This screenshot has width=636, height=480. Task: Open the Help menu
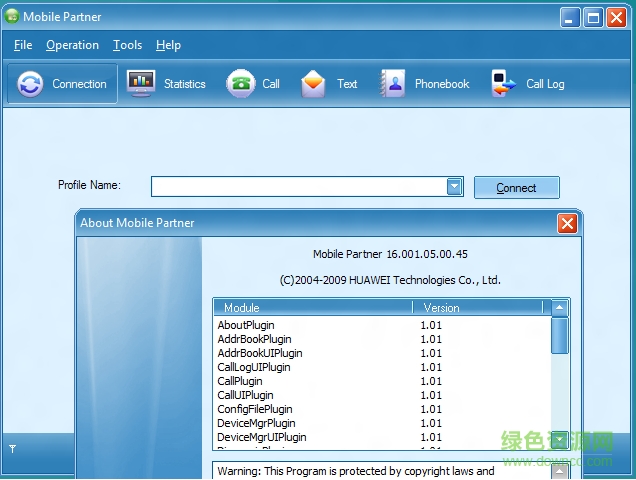click(168, 45)
